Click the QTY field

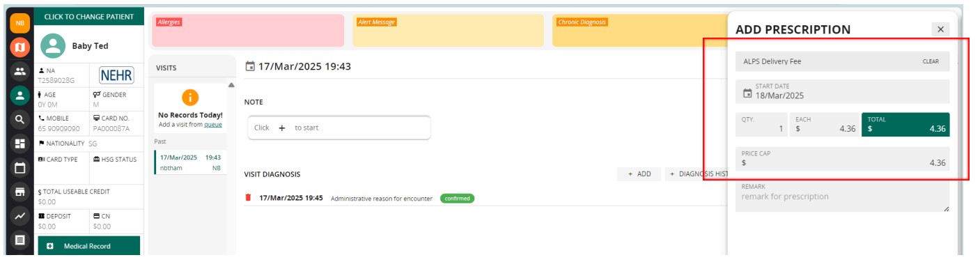pos(762,125)
